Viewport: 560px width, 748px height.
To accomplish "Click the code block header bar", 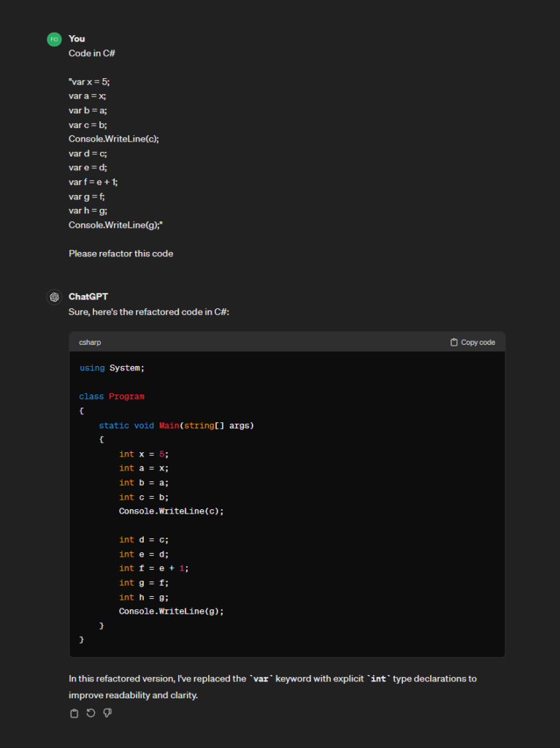I will [x=287, y=342].
